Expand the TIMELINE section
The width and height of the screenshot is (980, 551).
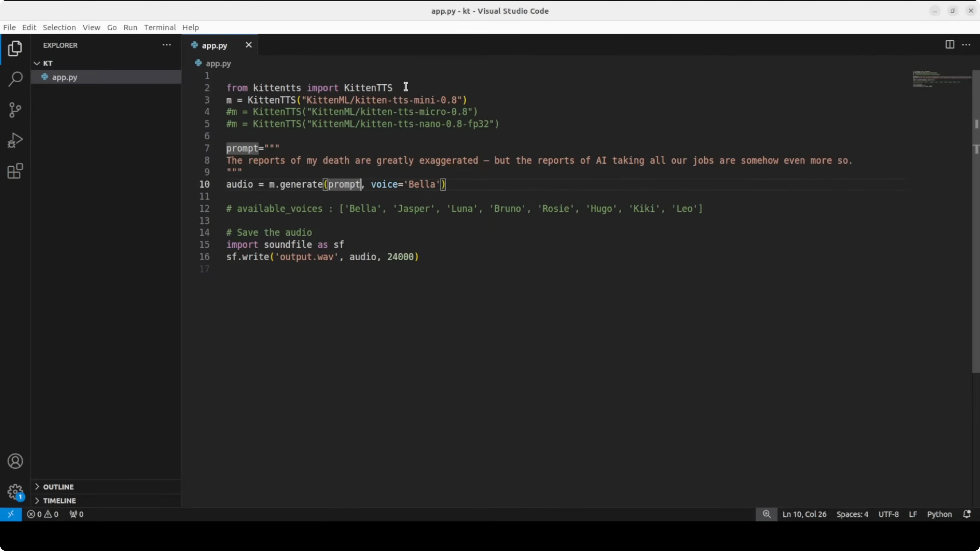click(x=59, y=500)
